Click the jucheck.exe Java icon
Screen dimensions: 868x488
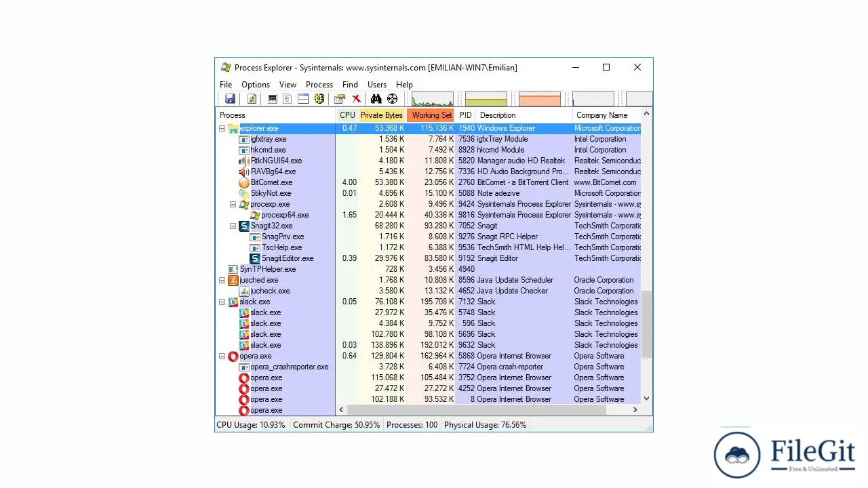tap(244, 291)
